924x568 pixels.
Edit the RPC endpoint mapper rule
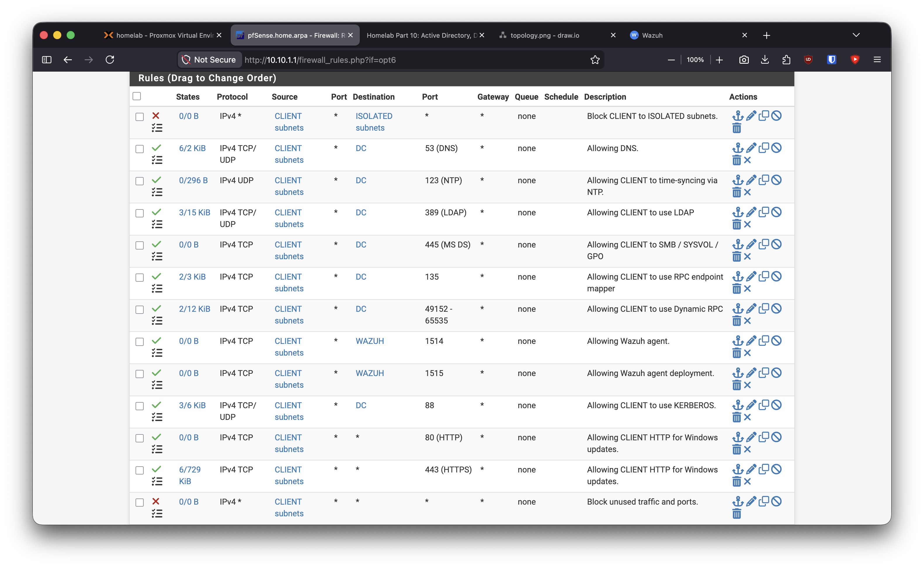click(x=751, y=276)
